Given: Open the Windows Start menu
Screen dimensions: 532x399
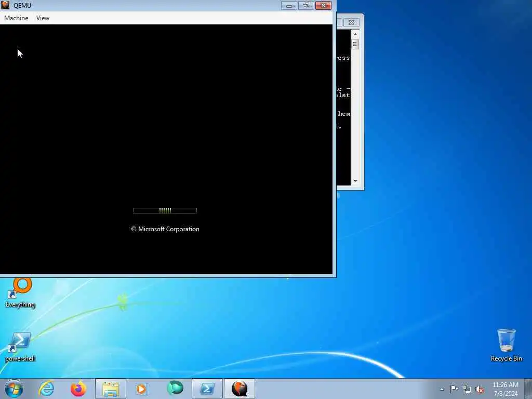Looking at the screenshot, I should (x=14, y=389).
